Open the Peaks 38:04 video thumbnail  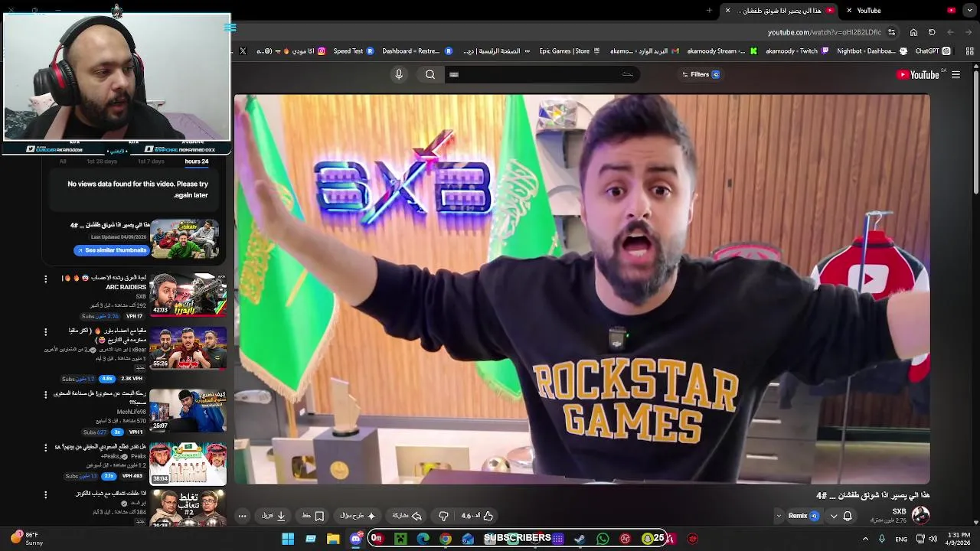[x=188, y=464]
